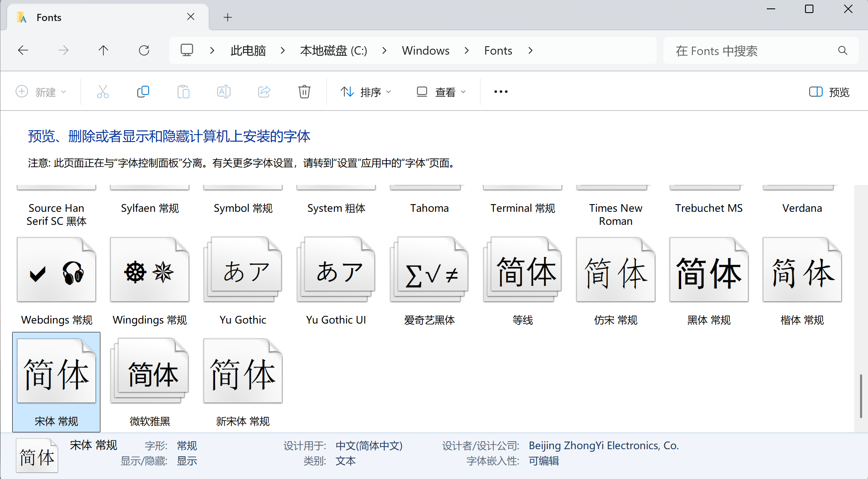Click the 宋体 preview thumbnail in details pane
868x479 pixels.
click(37, 456)
